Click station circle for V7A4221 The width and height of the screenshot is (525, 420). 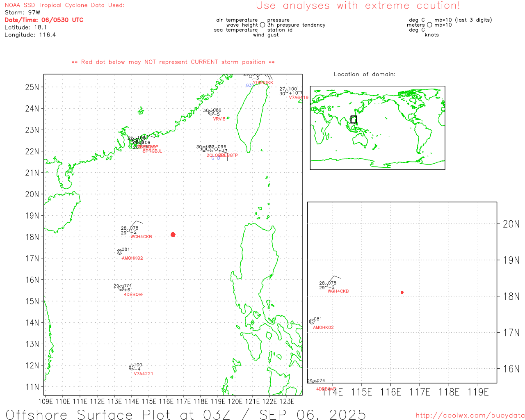(x=132, y=367)
